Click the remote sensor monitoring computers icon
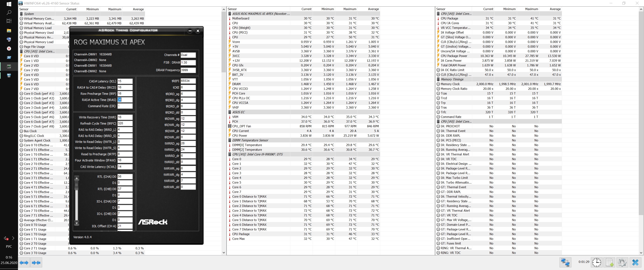Viewport: 644px width, 270px height. [x=565, y=262]
